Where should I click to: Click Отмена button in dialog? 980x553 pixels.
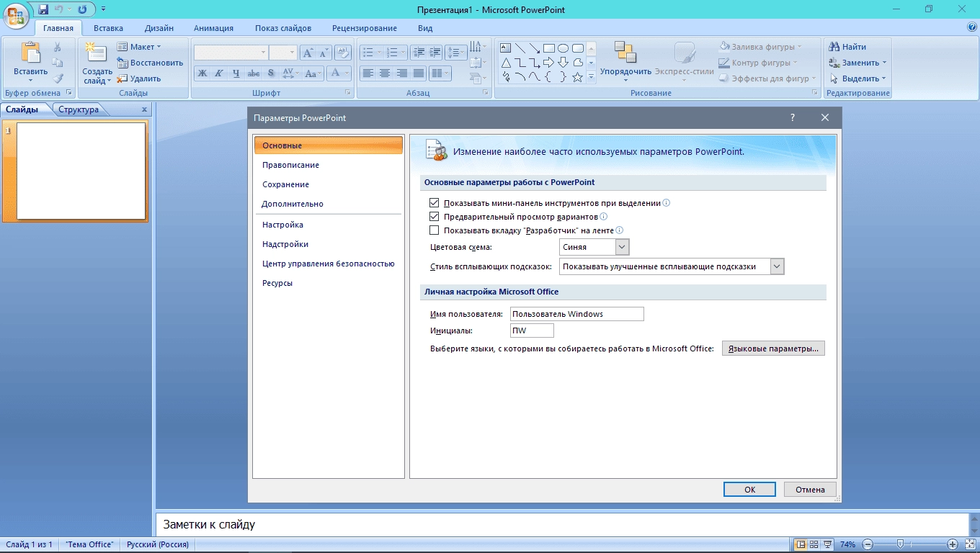810,490
